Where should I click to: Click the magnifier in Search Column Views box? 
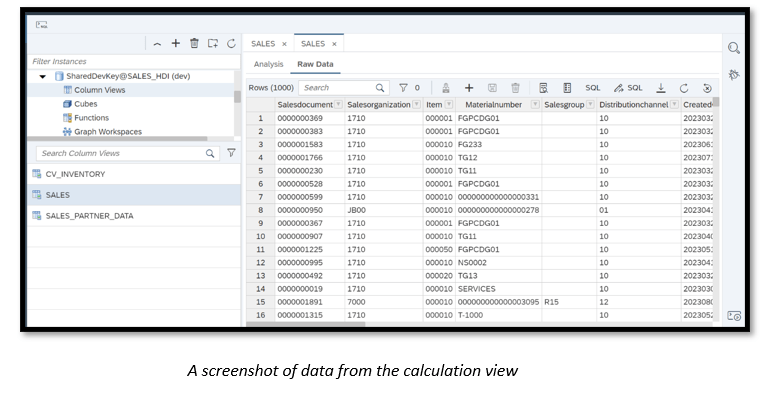point(210,153)
